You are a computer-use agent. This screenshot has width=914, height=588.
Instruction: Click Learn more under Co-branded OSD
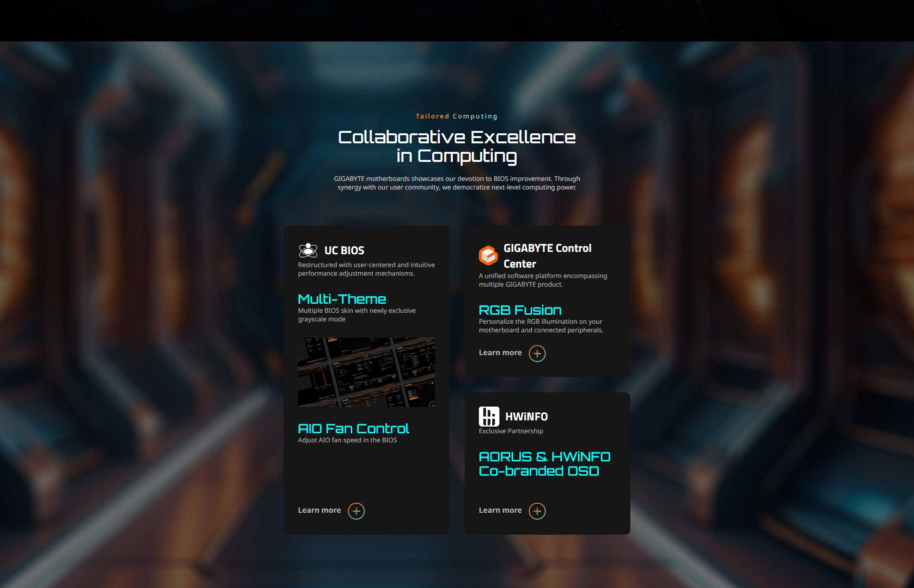coord(500,510)
